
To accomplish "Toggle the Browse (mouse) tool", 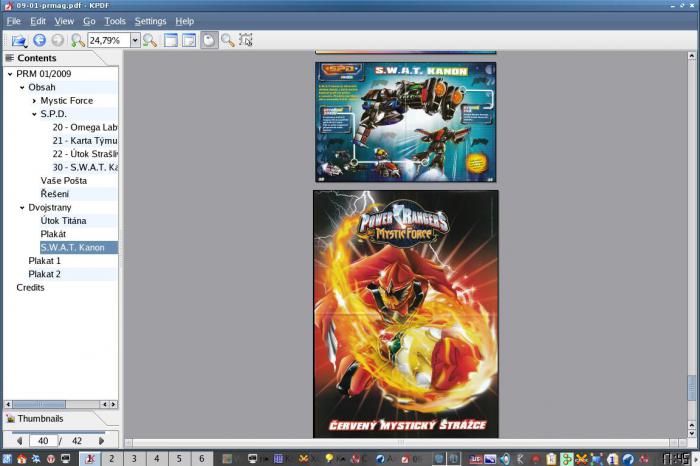I will click(x=209, y=40).
